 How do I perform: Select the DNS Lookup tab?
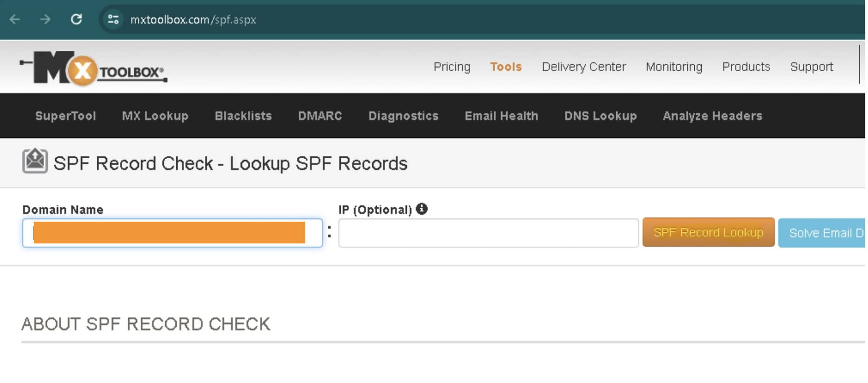(601, 116)
